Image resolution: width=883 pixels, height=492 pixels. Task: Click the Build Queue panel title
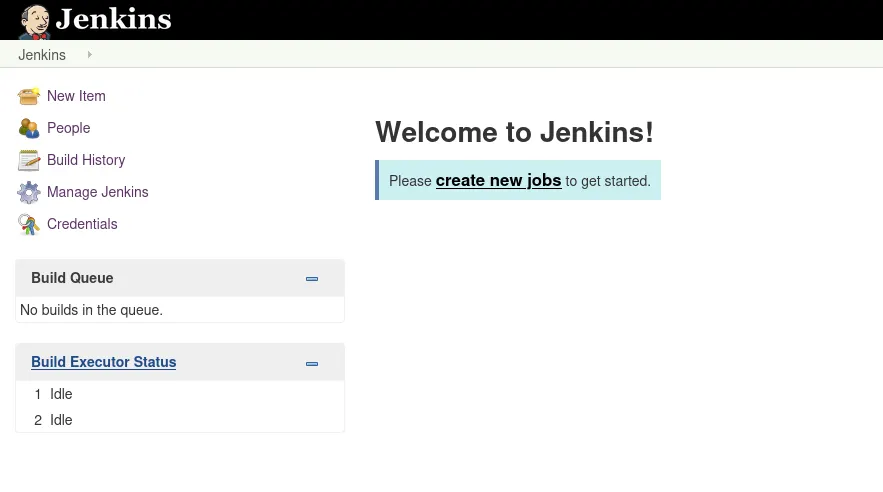(72, 278)
